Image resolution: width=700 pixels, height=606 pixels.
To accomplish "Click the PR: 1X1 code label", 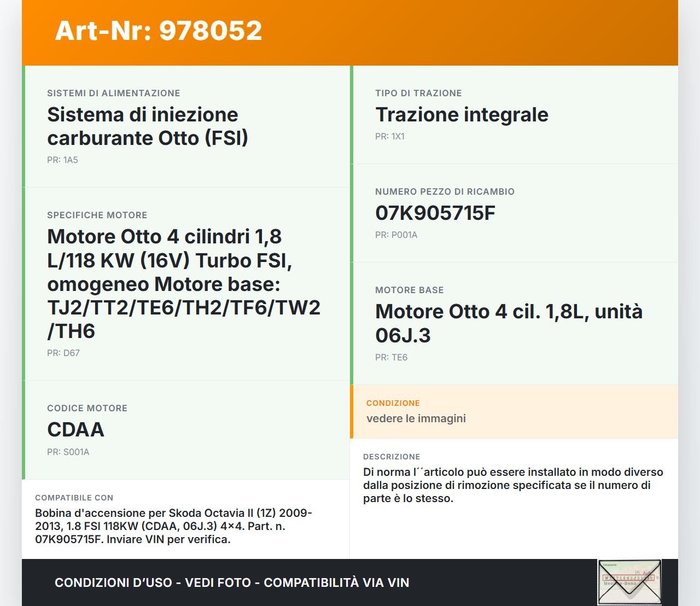I will pyautogui.click(x=389, y=137).
